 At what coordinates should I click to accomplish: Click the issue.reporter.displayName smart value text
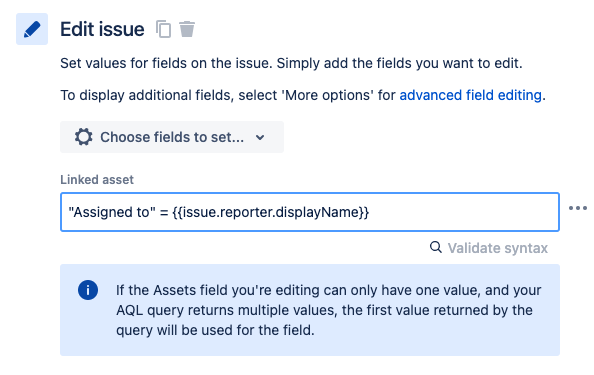[x=270, y=212]
